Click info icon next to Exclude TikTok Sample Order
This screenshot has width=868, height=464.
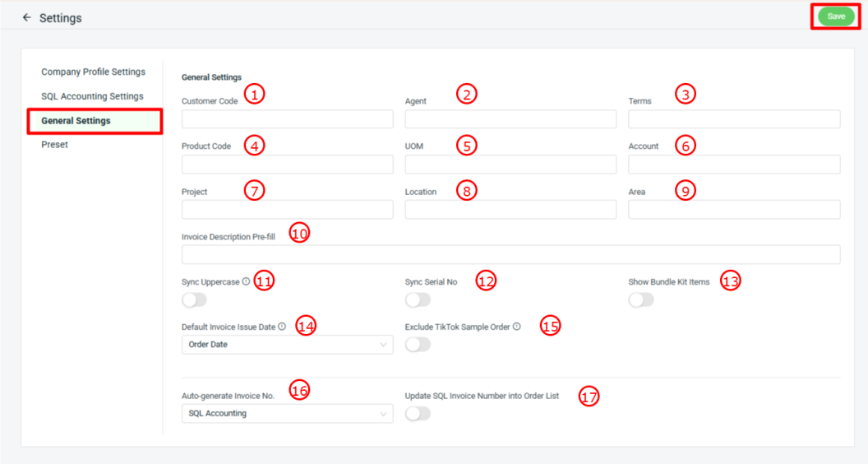[517, 327]
